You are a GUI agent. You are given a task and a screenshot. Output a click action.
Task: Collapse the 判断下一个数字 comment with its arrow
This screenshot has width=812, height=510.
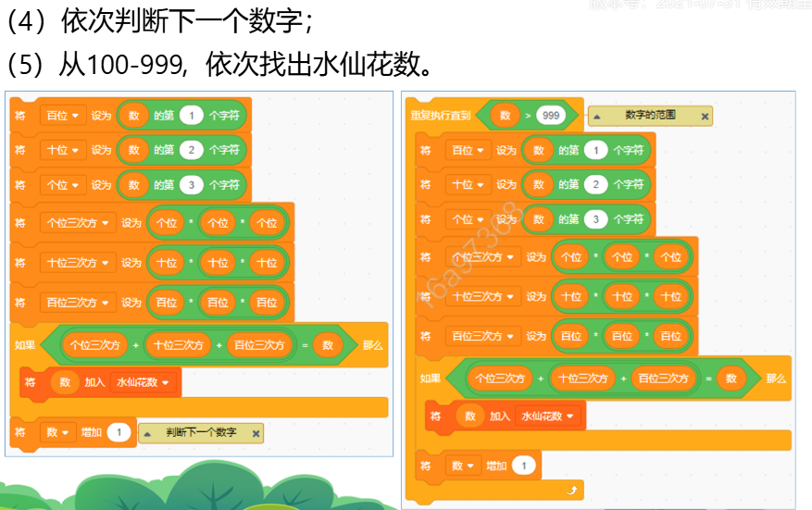[x=147, y=434]
